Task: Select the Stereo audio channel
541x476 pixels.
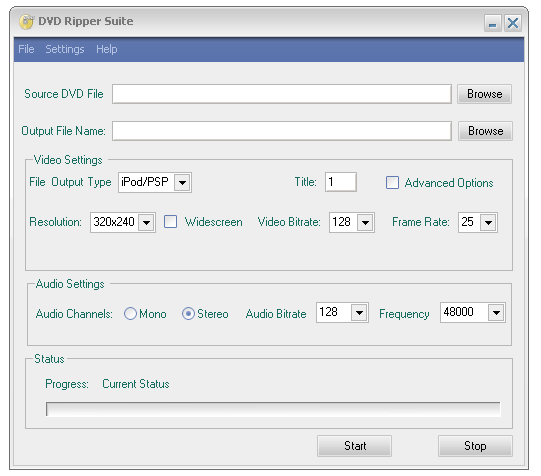Action: tap(188, 314)
